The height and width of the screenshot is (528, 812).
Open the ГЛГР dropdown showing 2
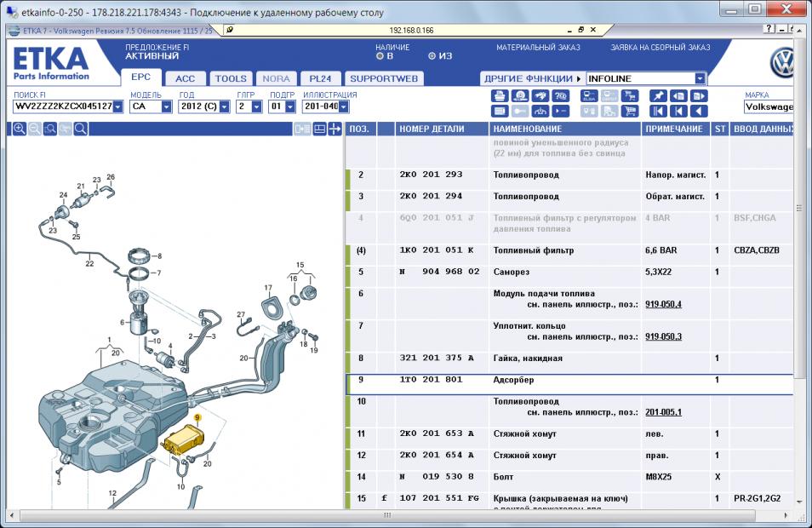pos(257,106)
